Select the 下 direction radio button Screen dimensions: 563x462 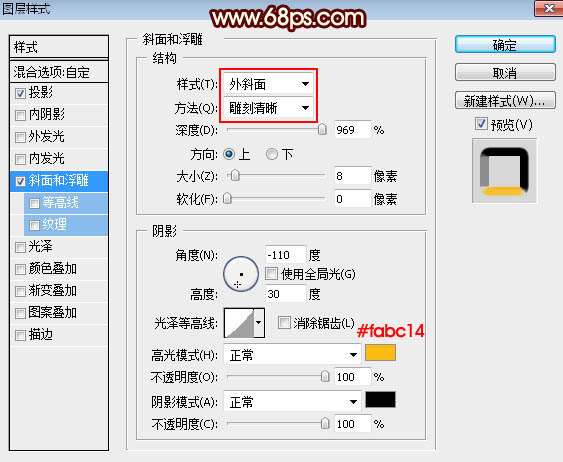click(272, 154)
